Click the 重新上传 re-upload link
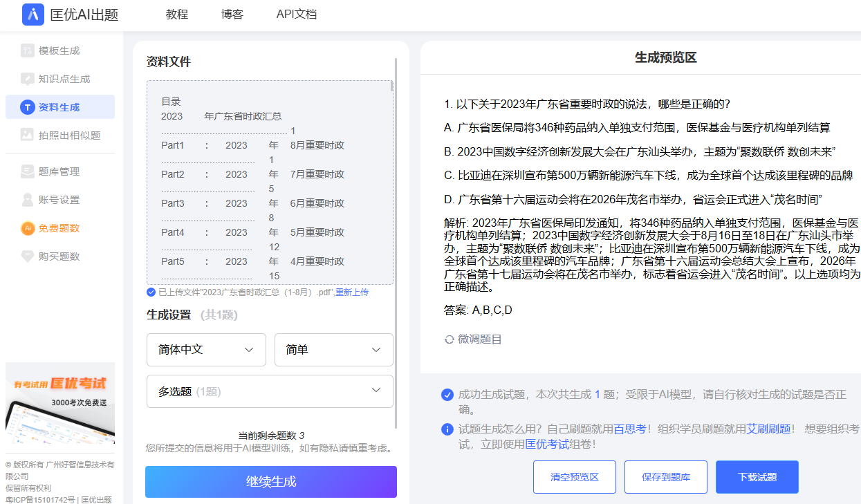 (351, 292)
